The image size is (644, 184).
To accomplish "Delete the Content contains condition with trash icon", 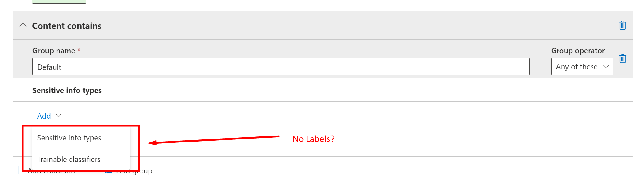I will (622, 25).
